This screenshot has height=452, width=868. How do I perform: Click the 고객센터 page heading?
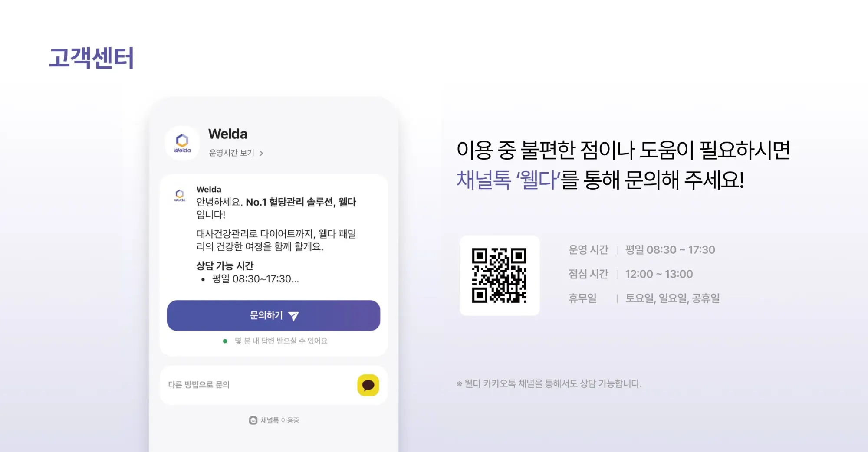click(91, 58)
